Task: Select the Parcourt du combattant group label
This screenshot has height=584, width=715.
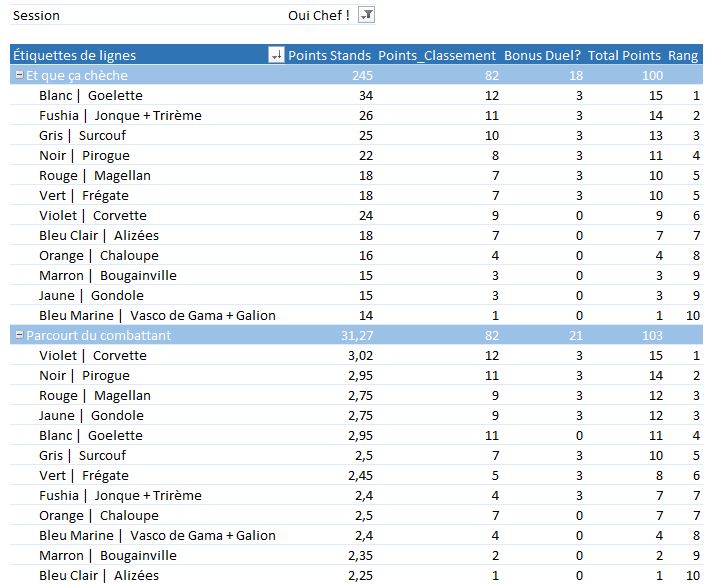Action: (x=98, y=336)
